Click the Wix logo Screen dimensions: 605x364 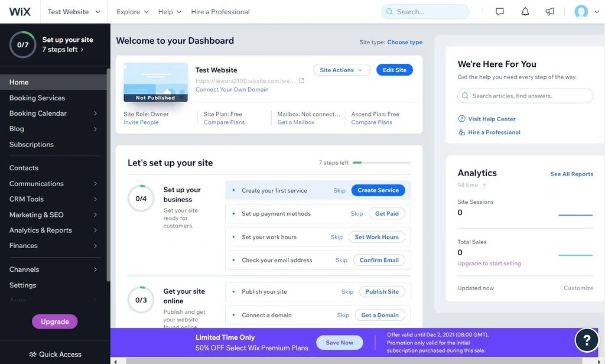[x=19, y=12]
